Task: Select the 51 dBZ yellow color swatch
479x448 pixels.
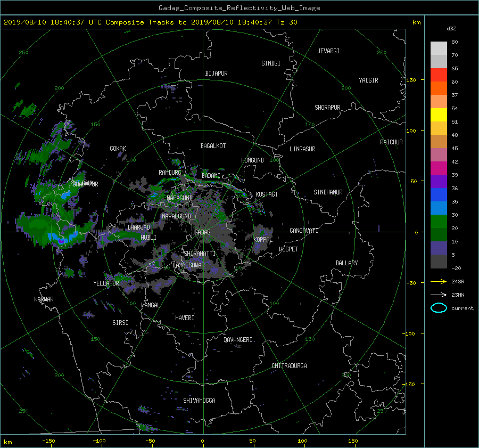Action: click(x=439, y=115)
